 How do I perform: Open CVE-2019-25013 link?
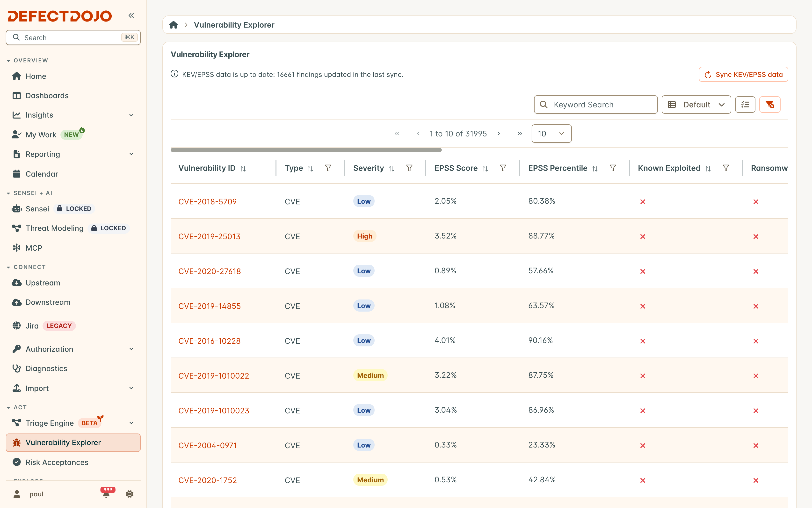[209, 237]
